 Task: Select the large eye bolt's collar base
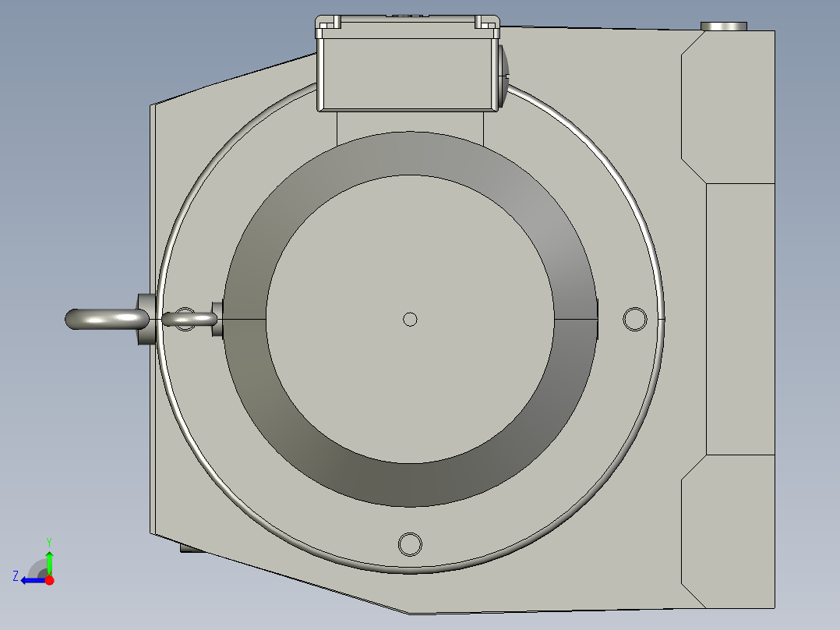pyautogui.click(x=146, y=319)
